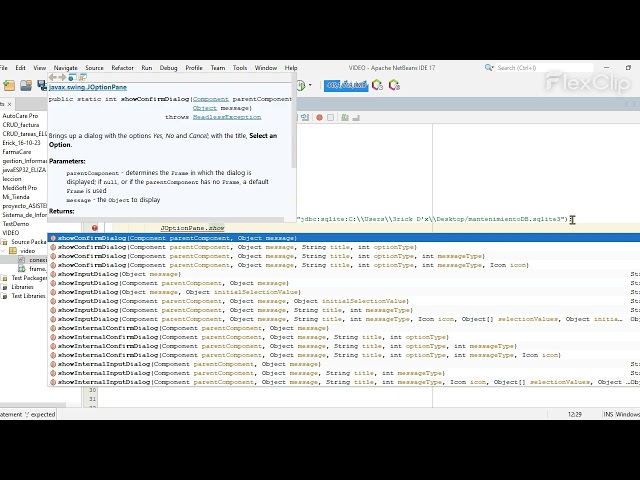Choose showConfirmDialog ending with int optionType
Viewport: 640px width, 480px height.
pyautogui.click(x=344, y=247)
